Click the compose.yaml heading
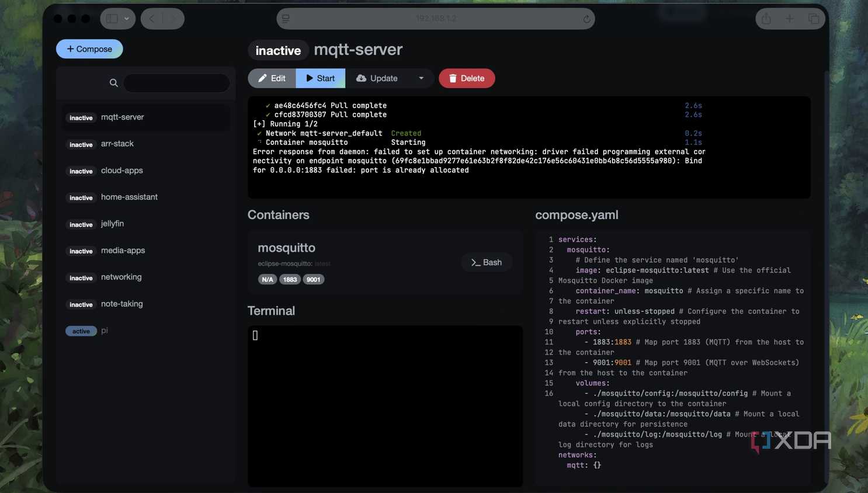The height and width of the screenshot is (493, 868). coord(577,215)
